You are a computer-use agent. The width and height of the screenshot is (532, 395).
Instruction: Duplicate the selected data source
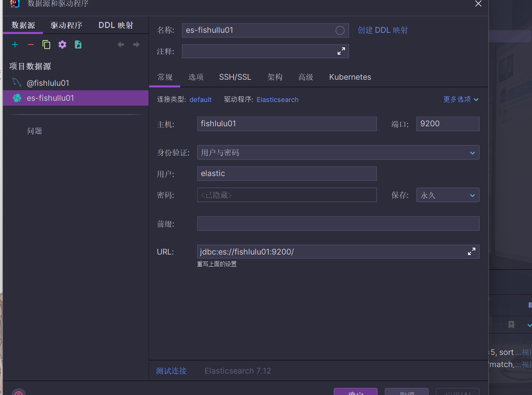tap(47, 45)
